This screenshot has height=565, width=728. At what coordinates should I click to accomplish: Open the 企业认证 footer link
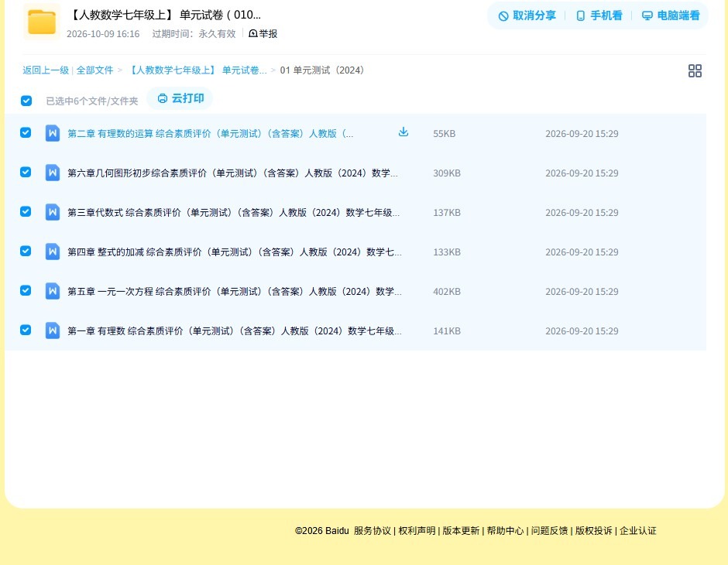coord(638,531)
